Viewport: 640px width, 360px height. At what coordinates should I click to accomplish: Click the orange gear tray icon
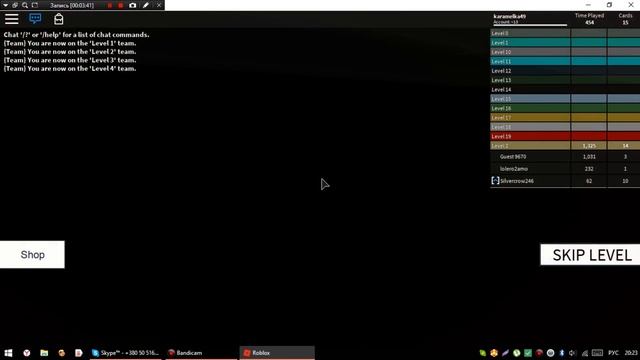tap(494, 353)
